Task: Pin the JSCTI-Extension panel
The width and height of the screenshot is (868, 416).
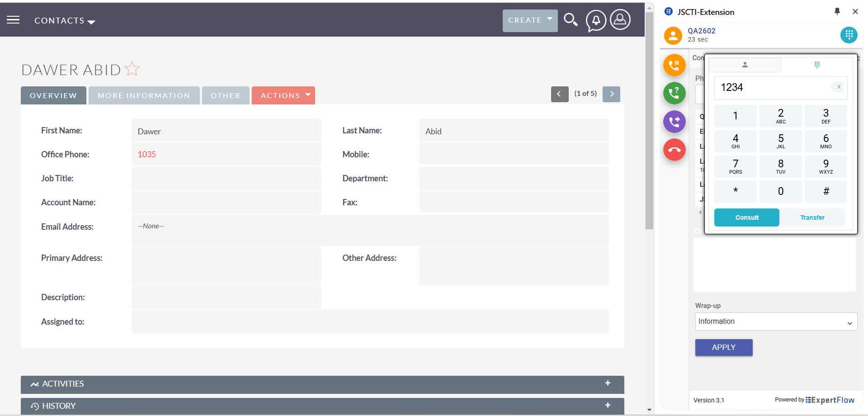Action: pos(837,11)
